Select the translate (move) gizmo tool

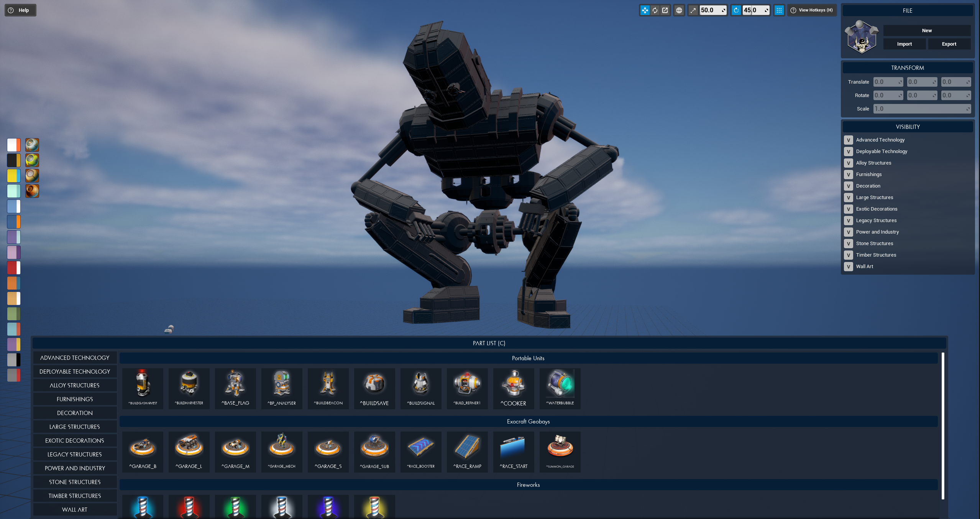tap(645, 10)
